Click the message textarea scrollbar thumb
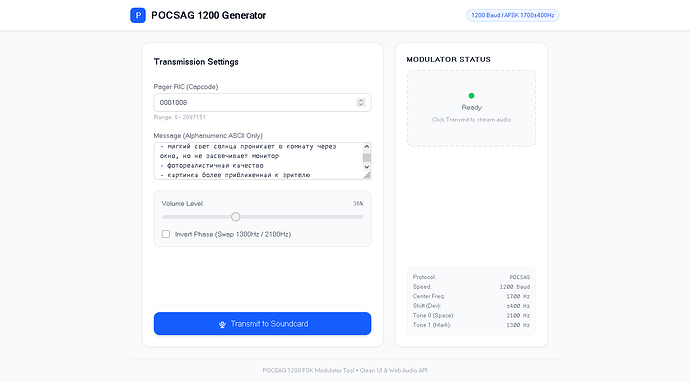The image size is (690, 382). (367, 158)
